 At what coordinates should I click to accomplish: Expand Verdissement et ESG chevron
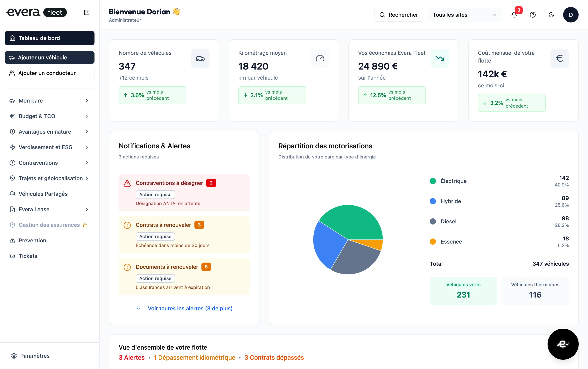[87, 147]
